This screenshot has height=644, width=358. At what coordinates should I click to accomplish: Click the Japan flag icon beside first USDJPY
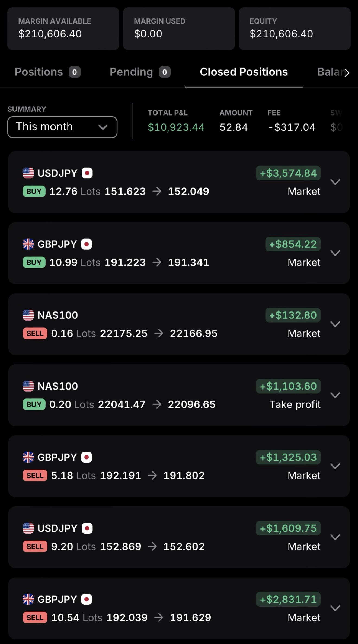click(x=87, y=173)
